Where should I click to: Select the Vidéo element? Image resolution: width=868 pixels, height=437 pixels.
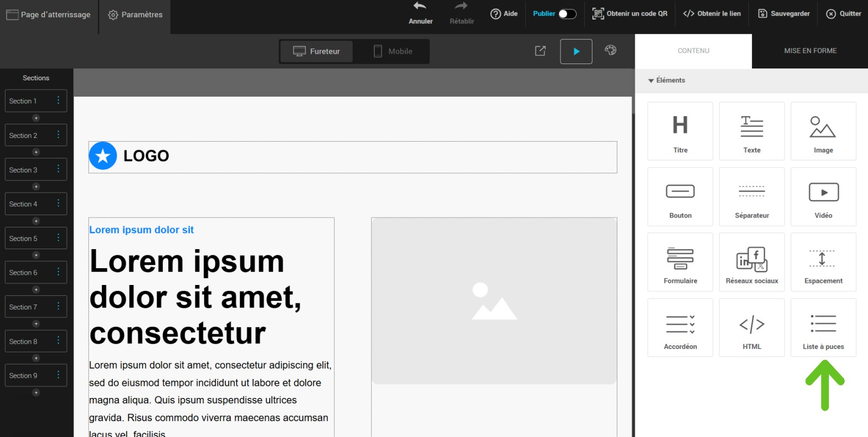[823, 197]
